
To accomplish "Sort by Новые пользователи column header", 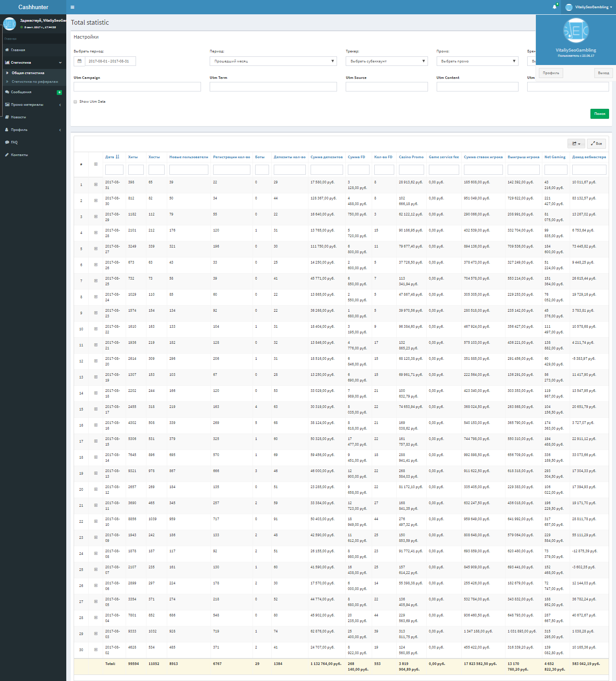I will (189, 157).
